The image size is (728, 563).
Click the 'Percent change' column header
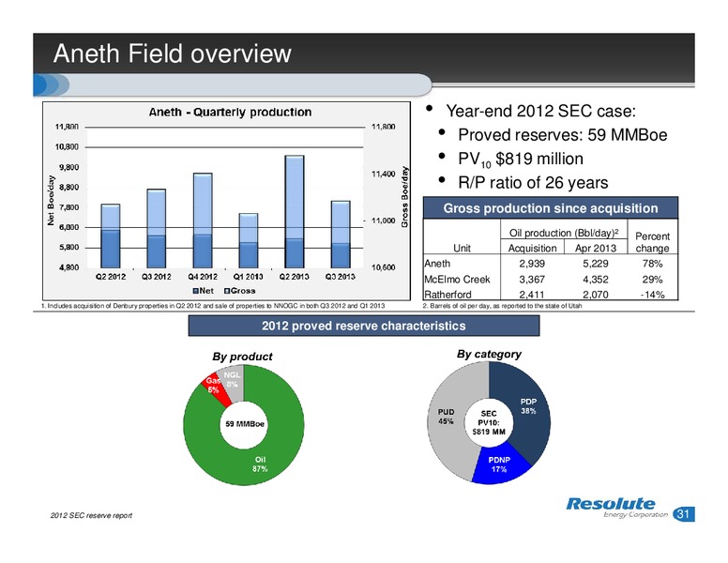coord(652,242)
